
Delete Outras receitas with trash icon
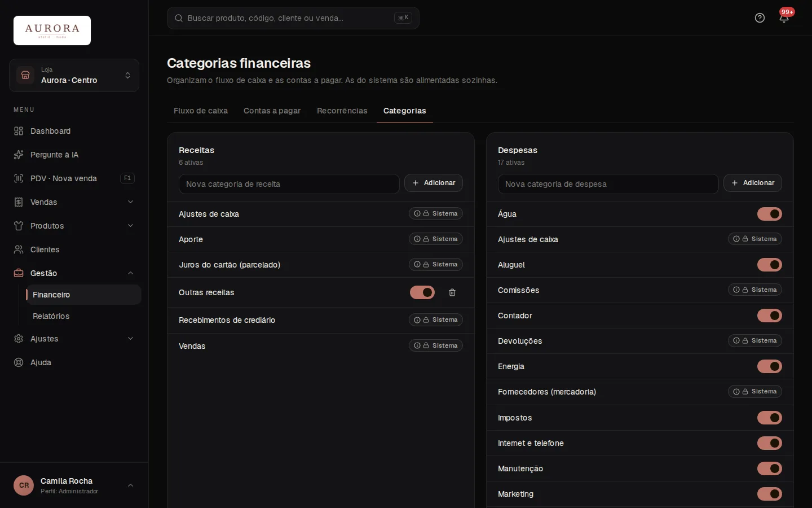coord(452,292)
